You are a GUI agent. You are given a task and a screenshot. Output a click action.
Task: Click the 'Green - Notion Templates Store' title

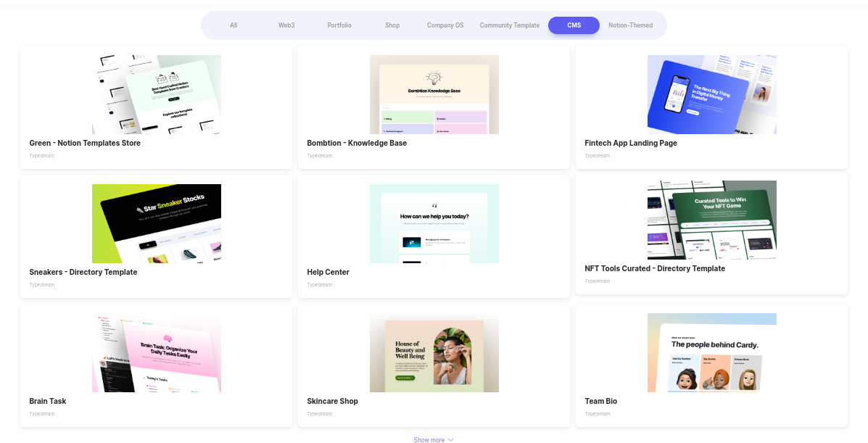(85, 143)
